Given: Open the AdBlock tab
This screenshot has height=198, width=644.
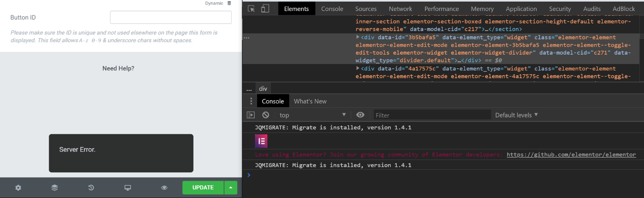Looking at the screenshot, I should point(624,9).
